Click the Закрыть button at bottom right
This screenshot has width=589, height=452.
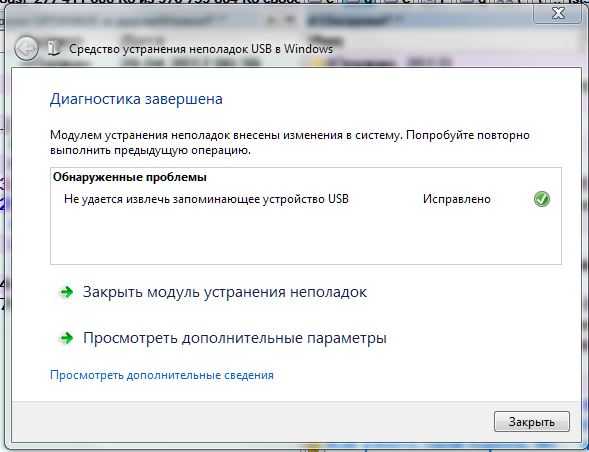click(532, 422)
